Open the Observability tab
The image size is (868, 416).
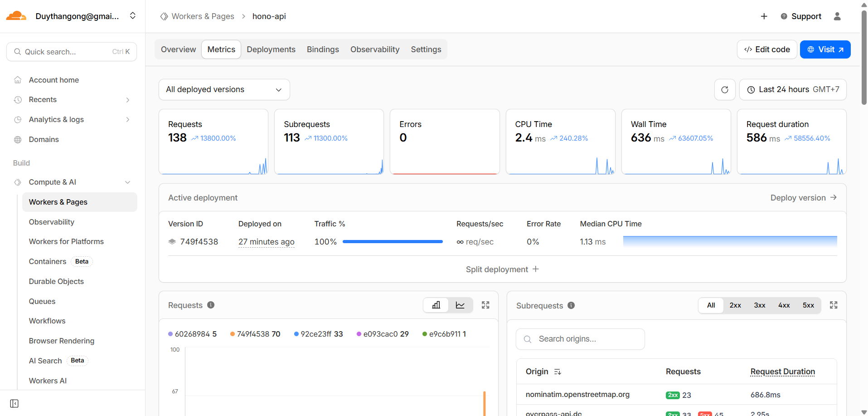pyautogui.click(x=374, y=49)
